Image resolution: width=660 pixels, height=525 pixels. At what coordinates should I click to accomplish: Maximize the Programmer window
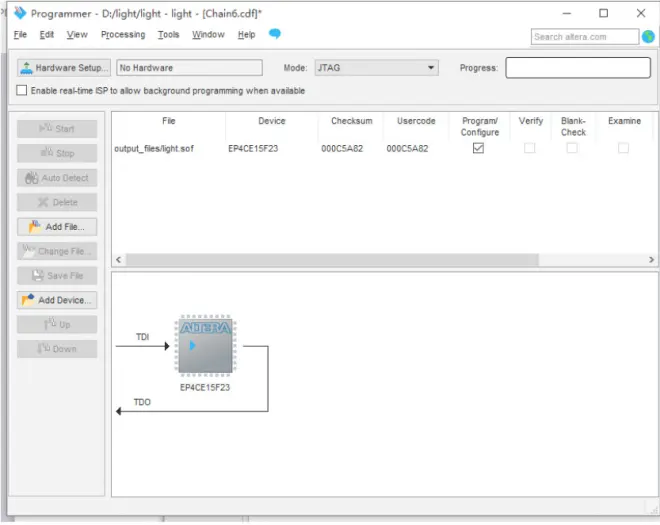[x=604, y=13]
